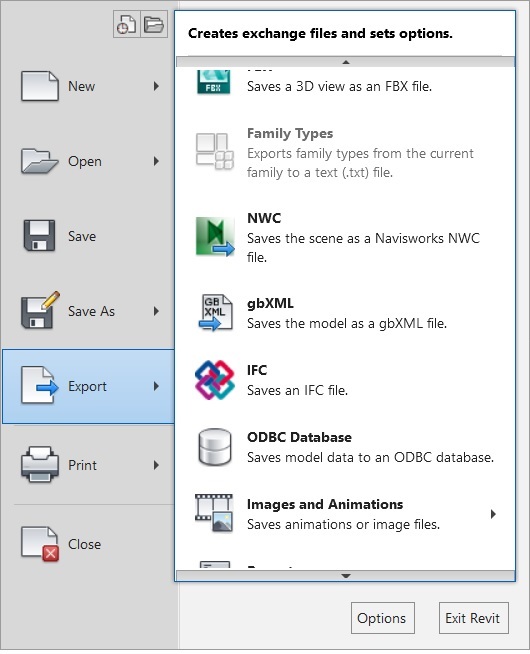Click the Options button
530x654 pixels.
coord(382,618)
